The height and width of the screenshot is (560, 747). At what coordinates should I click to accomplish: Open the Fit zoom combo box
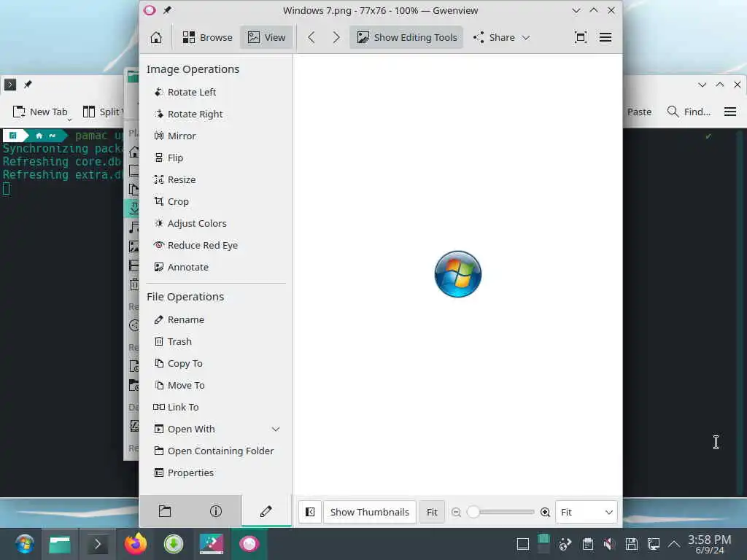(x=587, y=512)
